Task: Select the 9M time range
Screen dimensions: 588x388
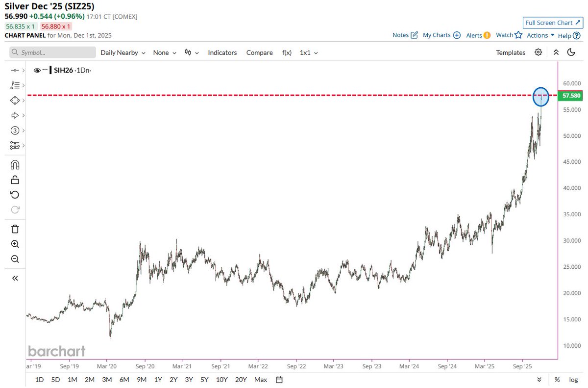Action: (x=142, y=380)
